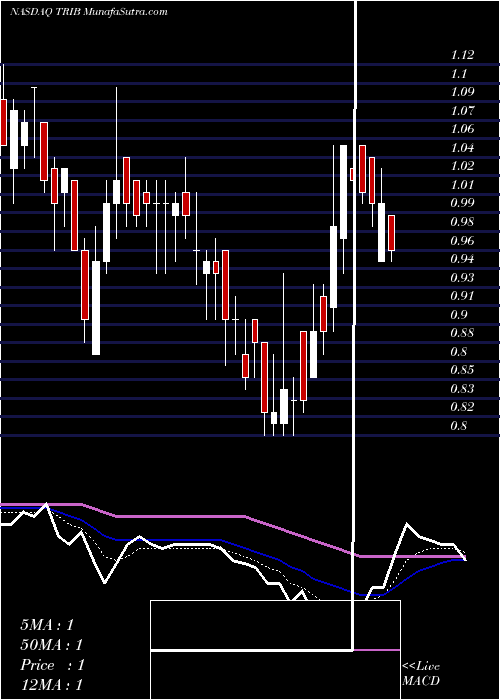Click the 0.94 price axis label

pyautogui.click(x=462, y=259)
